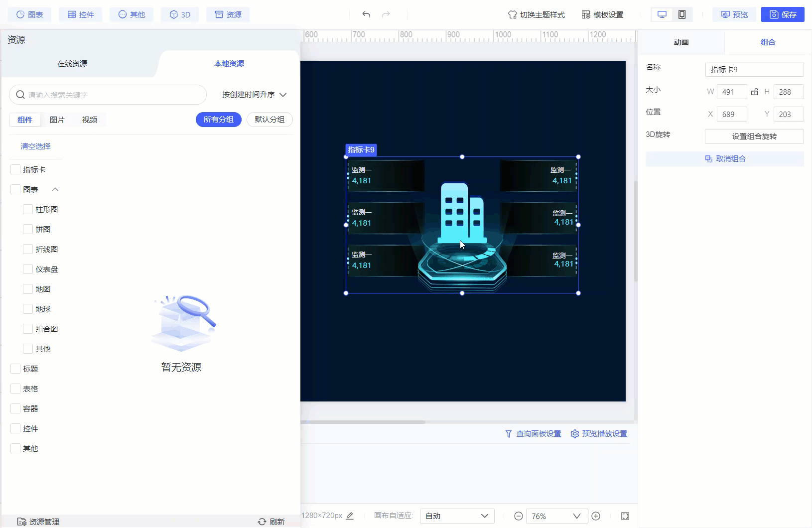
Task: Check the 折线图 checkbox
Action: (28, 249)
